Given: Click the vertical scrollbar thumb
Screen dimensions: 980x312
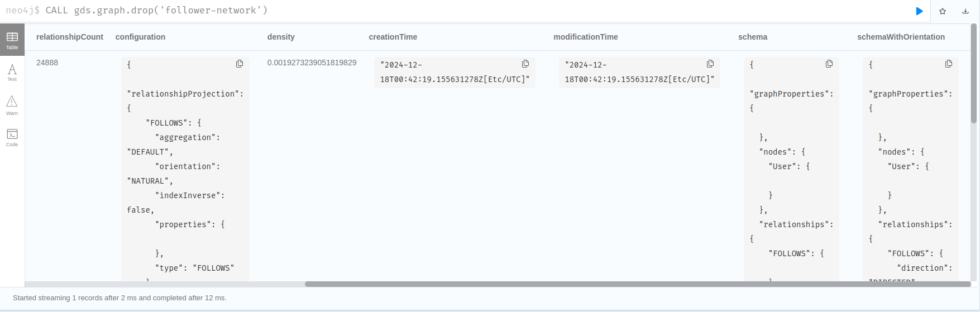Looking at the screenshot, I should pyautogui.click(x=974, y=73).
